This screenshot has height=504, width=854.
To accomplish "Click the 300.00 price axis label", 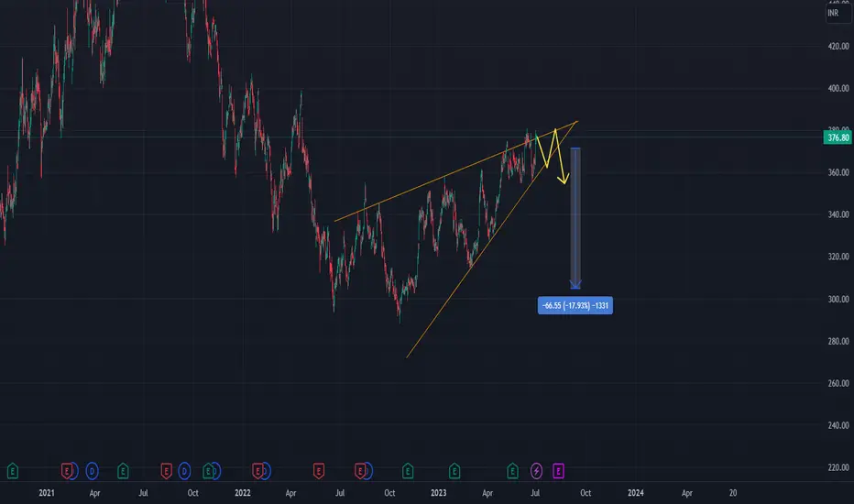I will click(x=838, y=299).
